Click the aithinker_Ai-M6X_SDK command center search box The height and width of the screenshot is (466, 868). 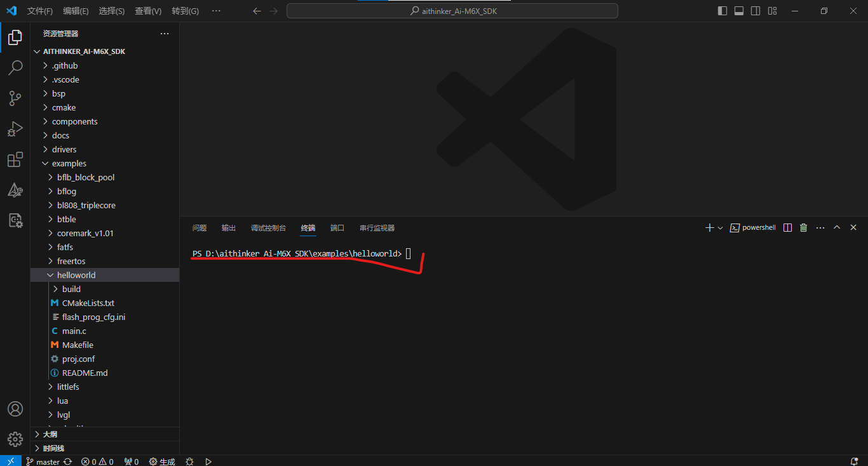(452, 11)
